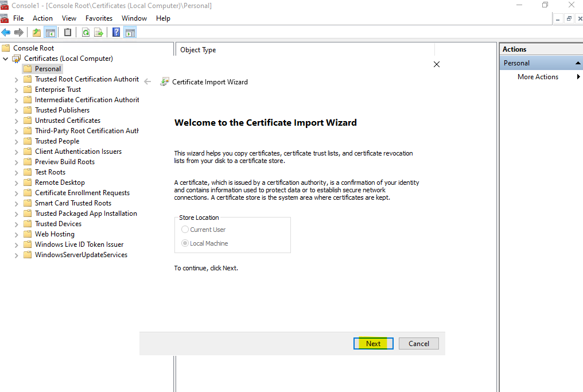Expand the Third-Party Root Certification Authorities node

17,131
